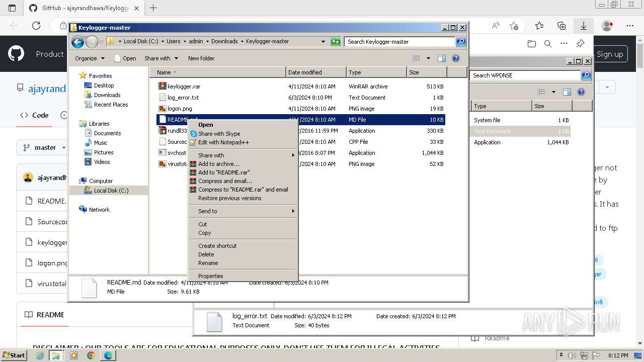
Task: Expand the views dropdown in WPDNSE window
Action: click(553, 92)
